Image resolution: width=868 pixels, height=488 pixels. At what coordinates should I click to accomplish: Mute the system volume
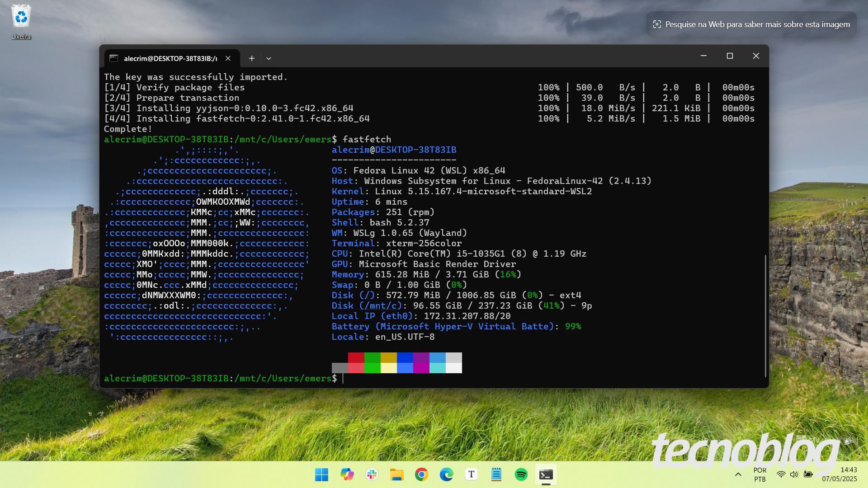[x=794, y=474]
